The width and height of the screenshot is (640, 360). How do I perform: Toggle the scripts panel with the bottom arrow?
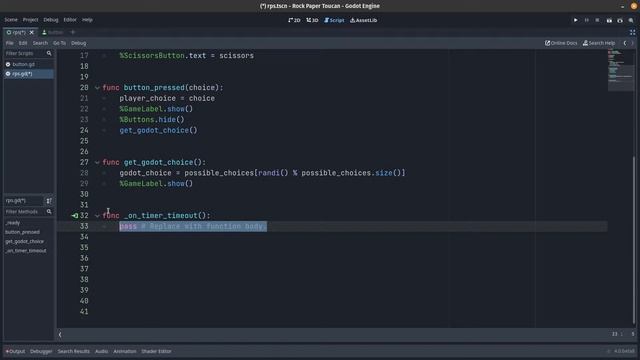60,335
